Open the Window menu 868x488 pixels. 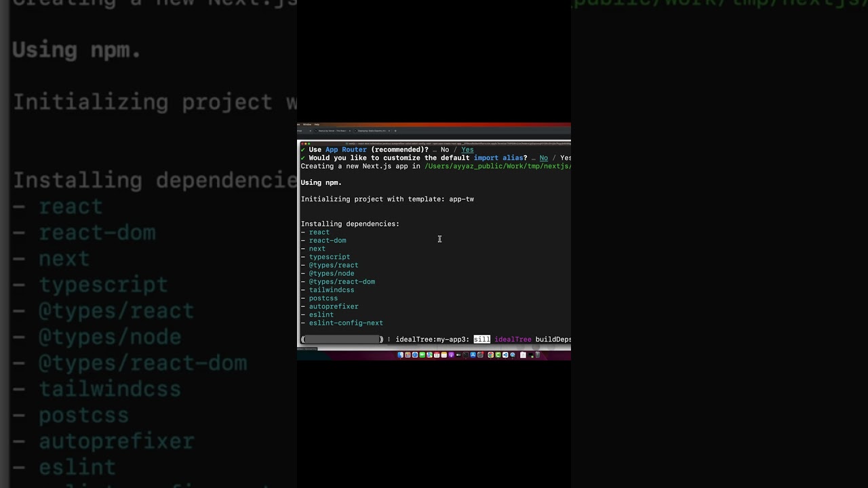(x=307, y=125)
